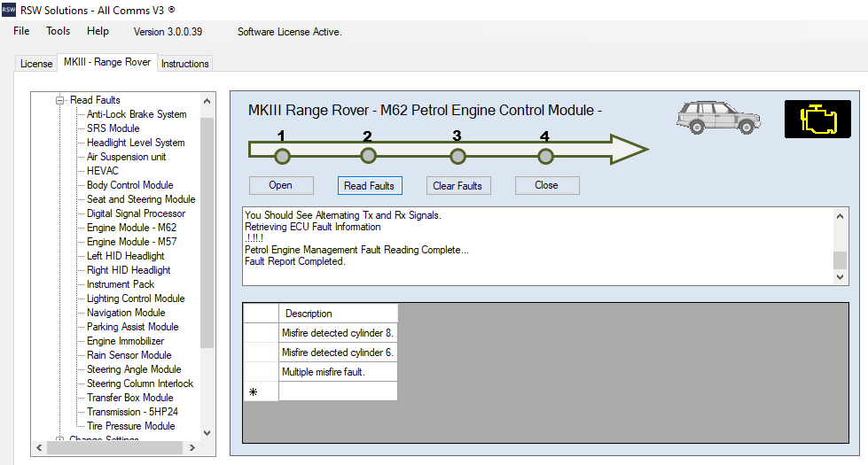Select Lighting Control Module tree item
The image size is (868, 465).
click(x=136, y=298)
